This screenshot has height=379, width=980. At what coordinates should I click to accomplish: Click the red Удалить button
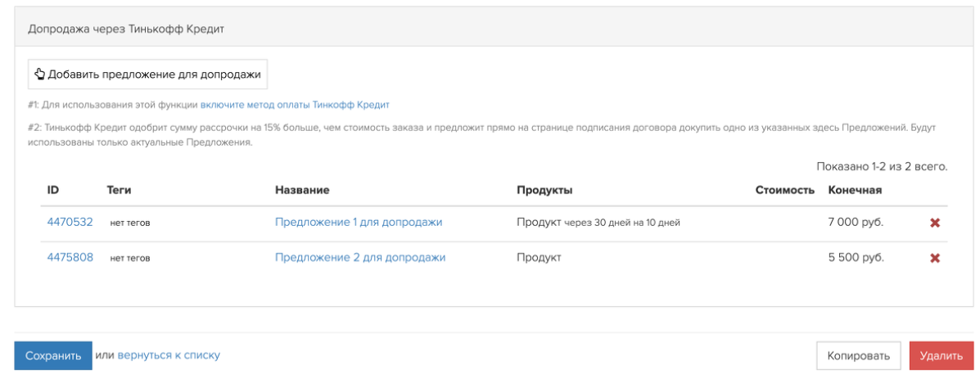(942, 356)
